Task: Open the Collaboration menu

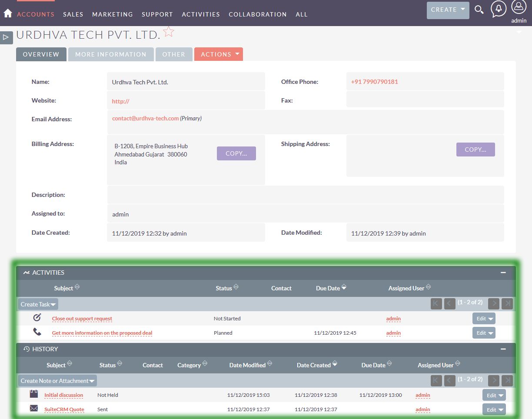Action: click(258, 14)
